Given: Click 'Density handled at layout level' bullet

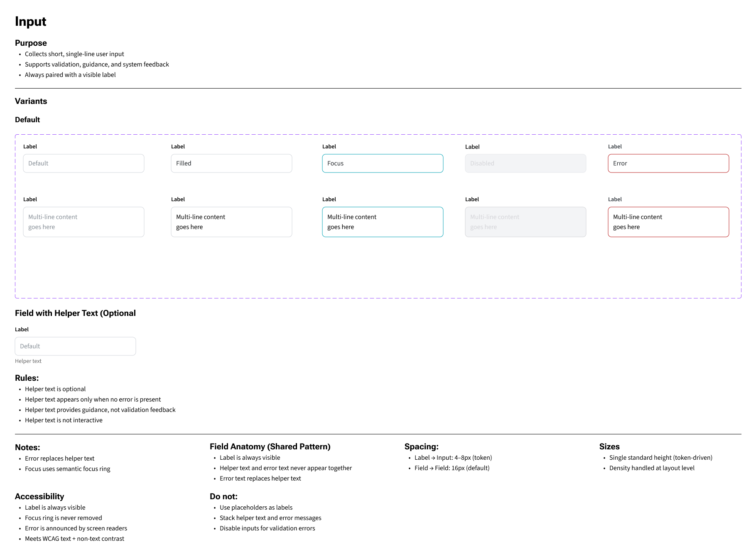Looking at the screenshot, I should coord(652,468).
